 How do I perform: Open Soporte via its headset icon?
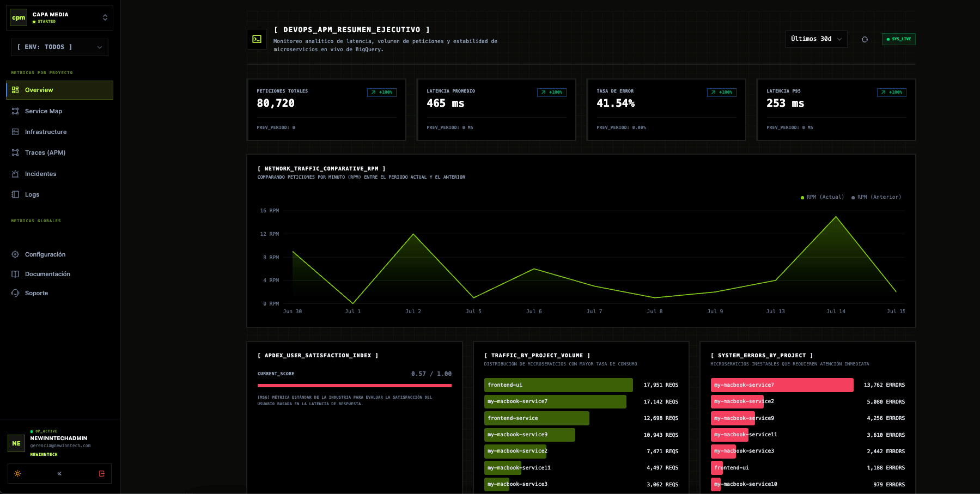15,293
